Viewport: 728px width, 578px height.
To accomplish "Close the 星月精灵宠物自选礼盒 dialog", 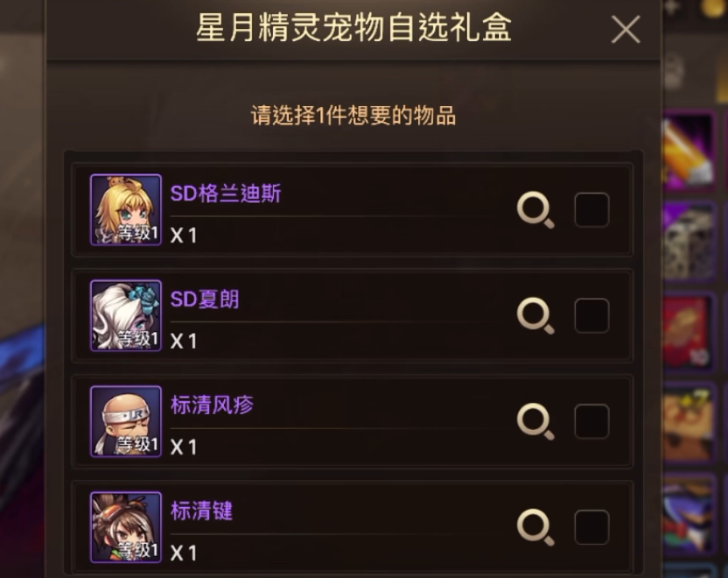I will click(626, 29).
